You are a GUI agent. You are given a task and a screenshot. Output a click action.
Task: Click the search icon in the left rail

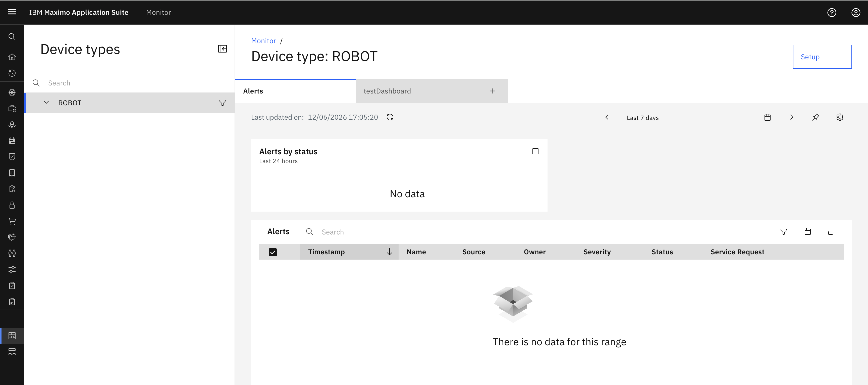pyautogui.click(x=12, y=36)
